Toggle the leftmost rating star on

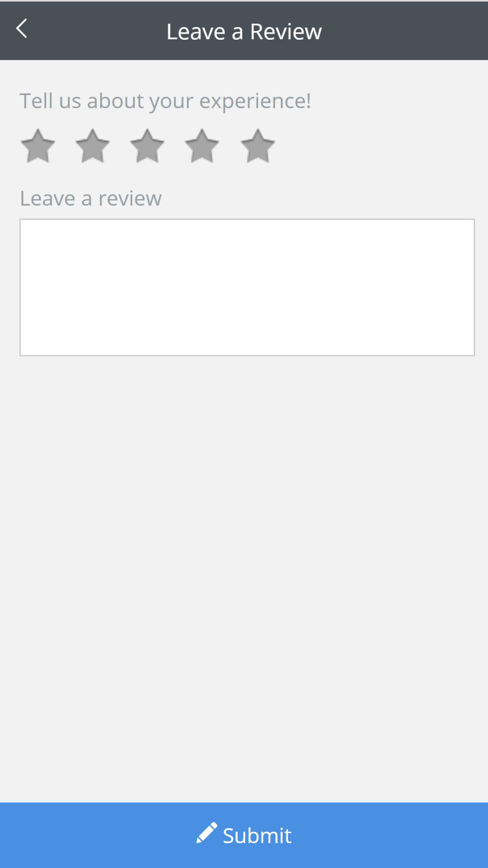pos(38,146)
